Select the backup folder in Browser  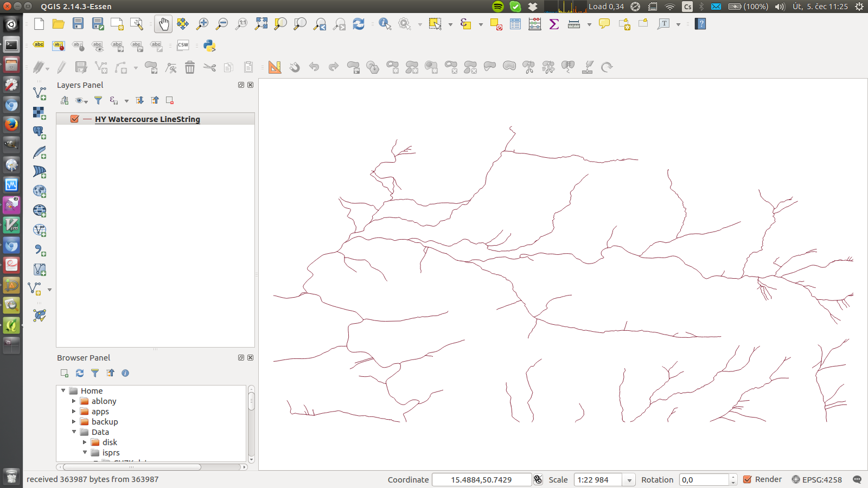[105, 421]
